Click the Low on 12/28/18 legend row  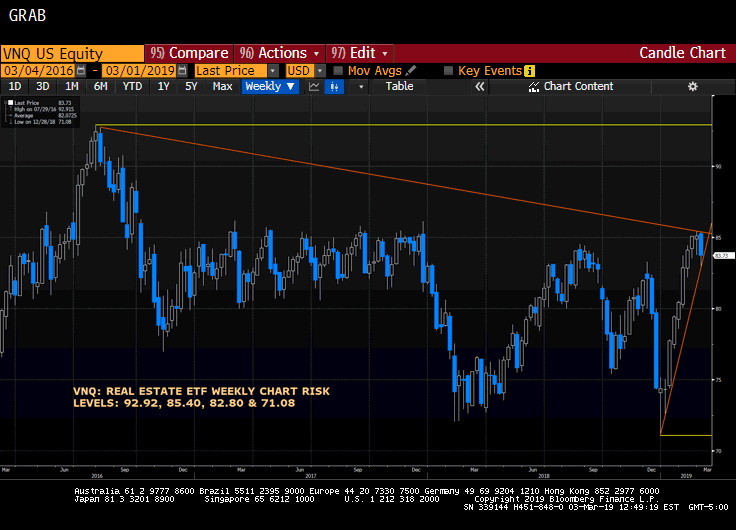click(43, 122)
